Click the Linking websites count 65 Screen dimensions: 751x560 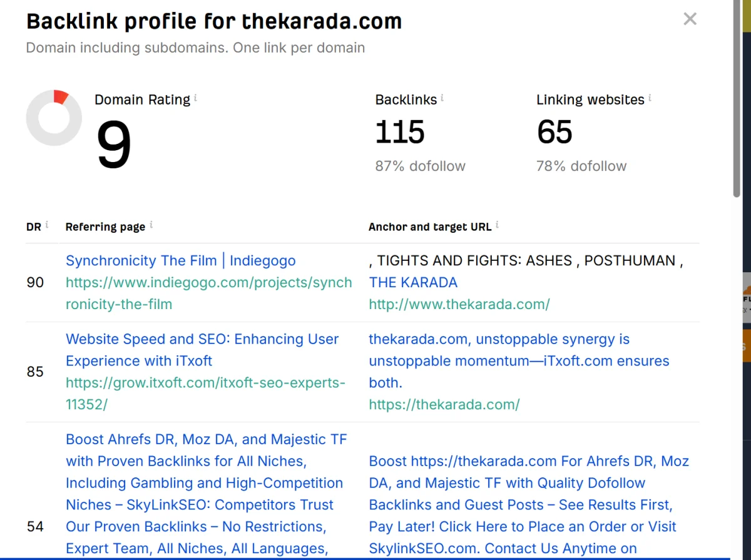(554, 132)
